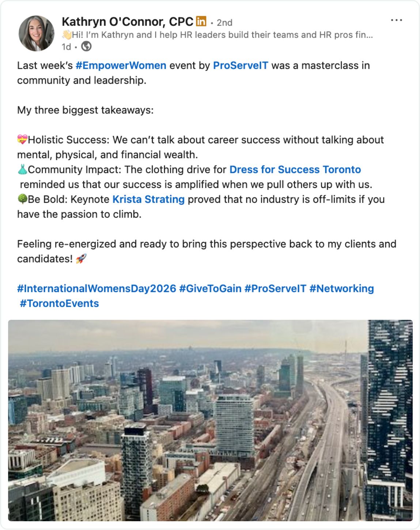Click the rocket emoji after "candidates!"
The width and height of the screenshot is (420, 530).
(x=81, y=259)
